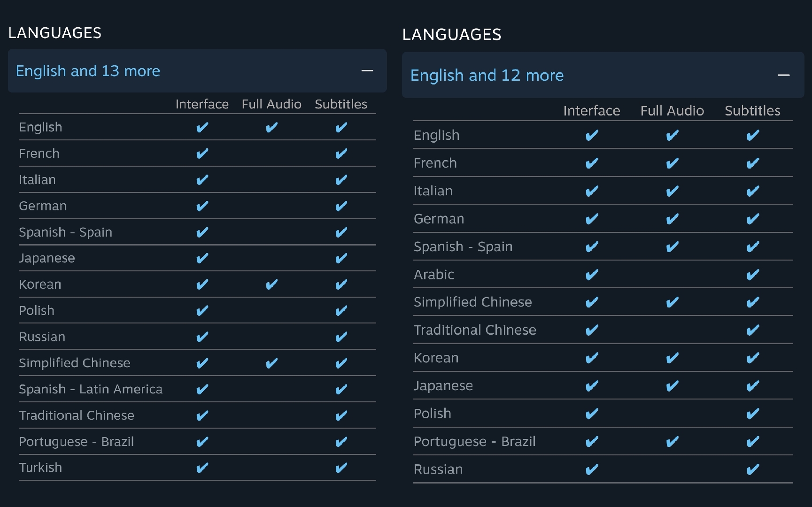
Task: Click LANGUAGES heading above 'English and 13 more'
Action: click(x=55, y=33)
